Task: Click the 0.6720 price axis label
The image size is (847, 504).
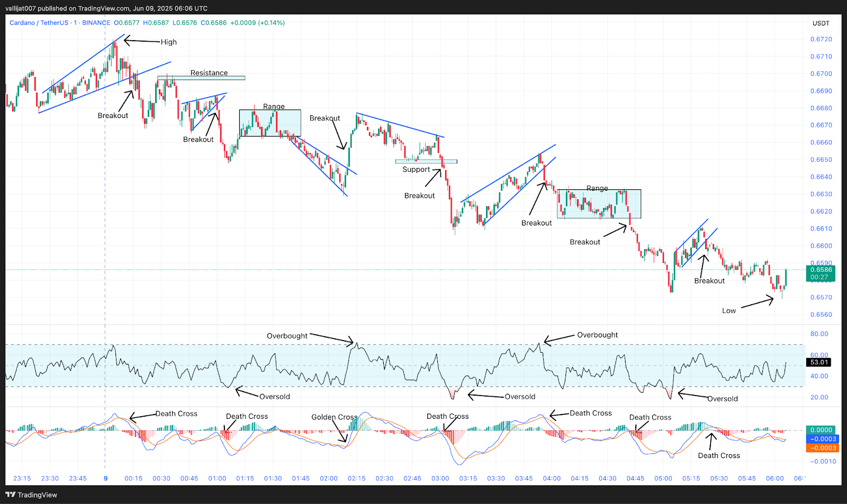Action: pos(821,39)
